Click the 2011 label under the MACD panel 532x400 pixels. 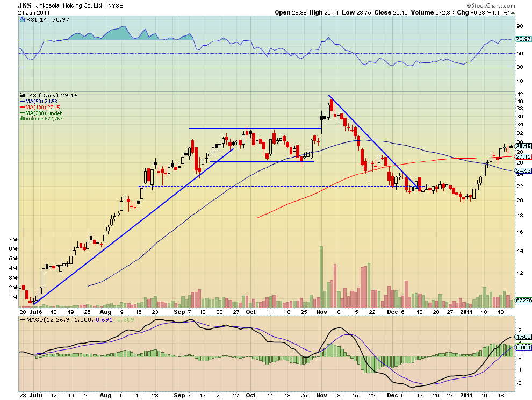466,395
